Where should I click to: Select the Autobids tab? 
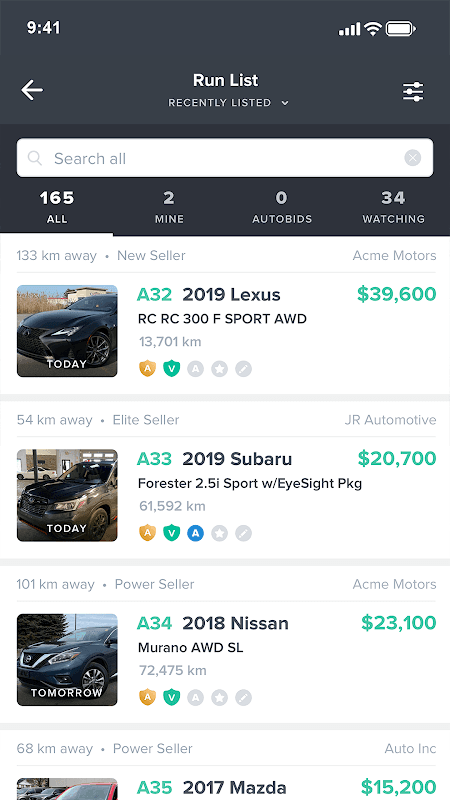(282, 208)
